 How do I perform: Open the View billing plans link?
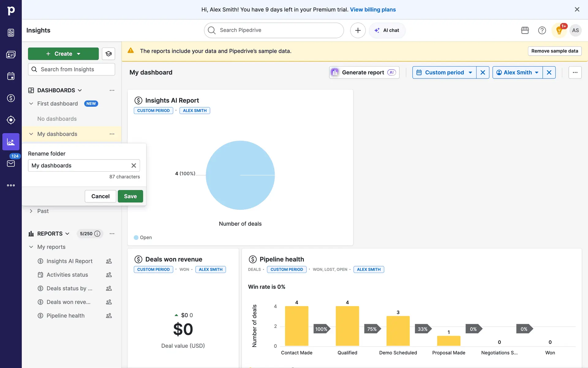(373, 10)
